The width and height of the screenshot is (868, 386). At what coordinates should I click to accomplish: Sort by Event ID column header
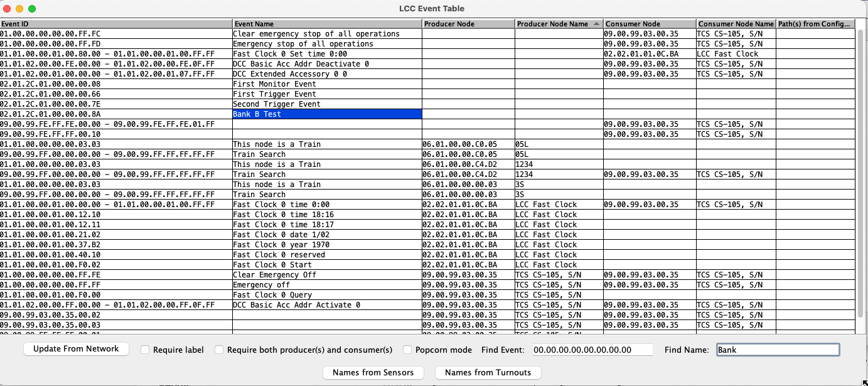(x=116, y=24)
